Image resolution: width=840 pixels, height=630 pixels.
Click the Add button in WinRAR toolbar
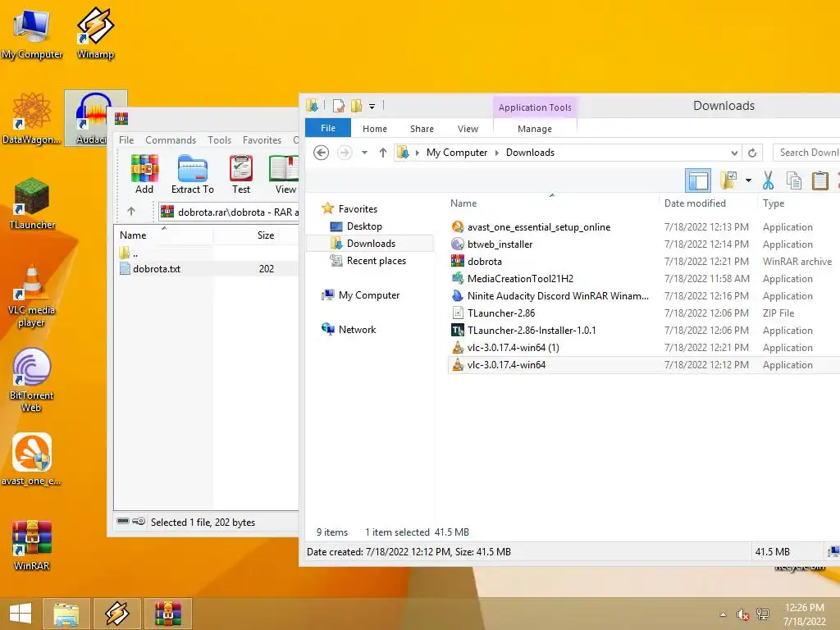(144, 175)
